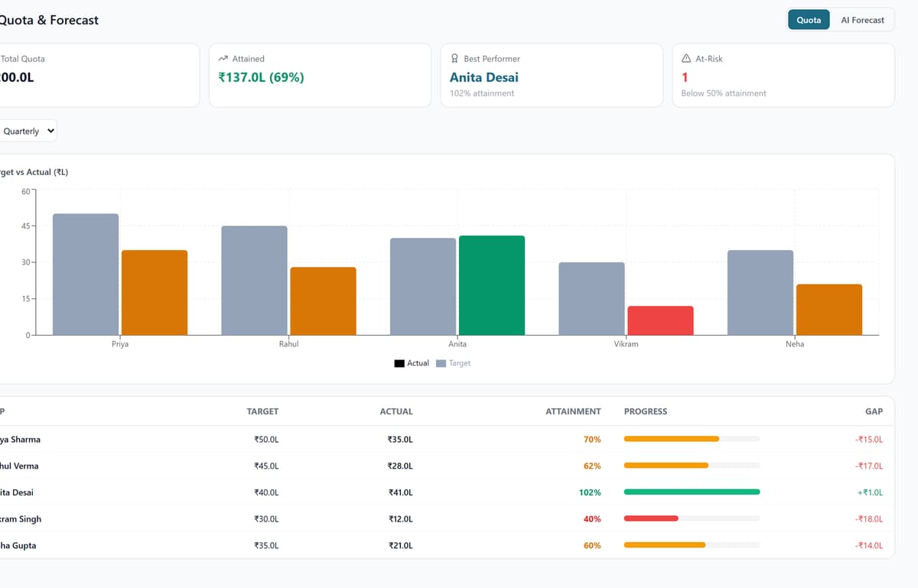Click the ₹28.0L actual cell

(400, 466)
